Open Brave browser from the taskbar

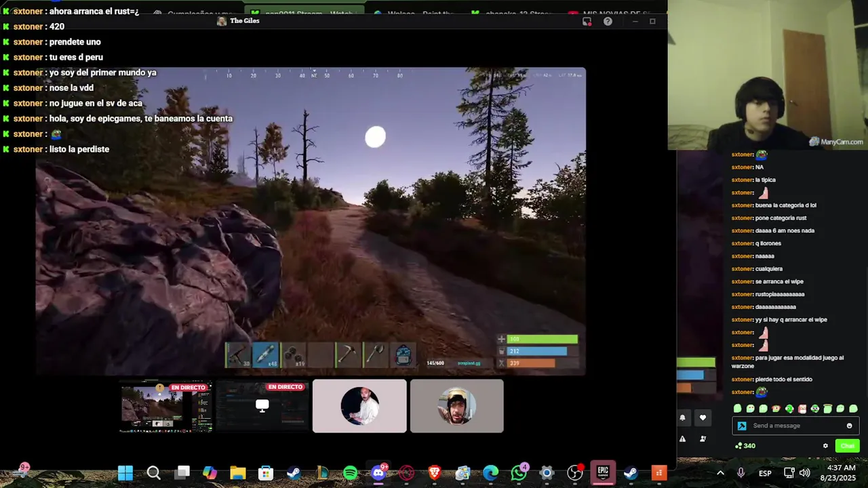click(435, 473)
